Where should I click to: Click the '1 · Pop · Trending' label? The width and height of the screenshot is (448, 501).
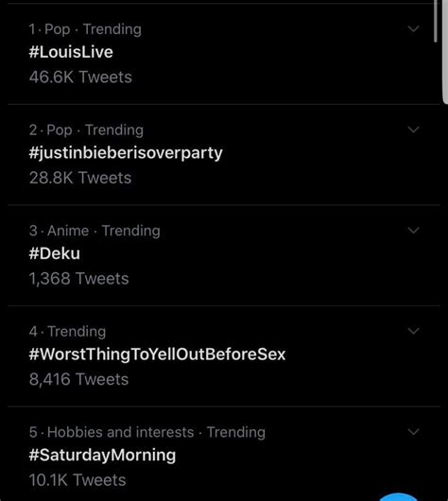[x=85, y=29]
